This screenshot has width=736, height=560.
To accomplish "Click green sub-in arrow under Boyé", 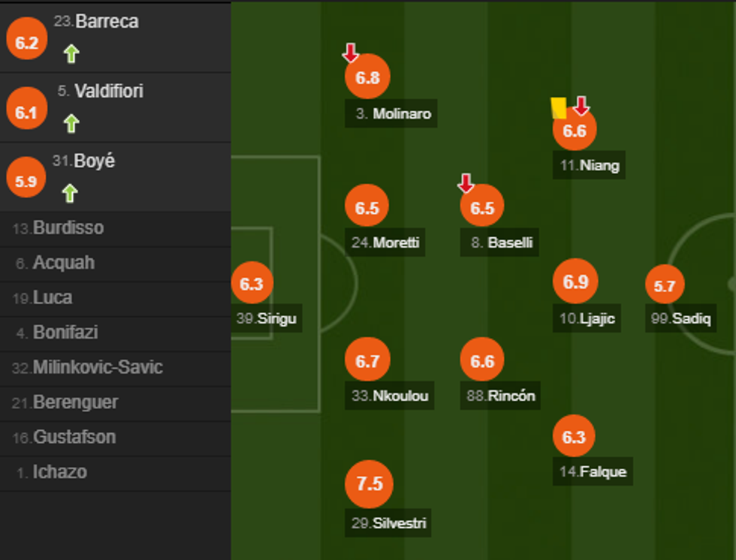I will coord(70,193).
